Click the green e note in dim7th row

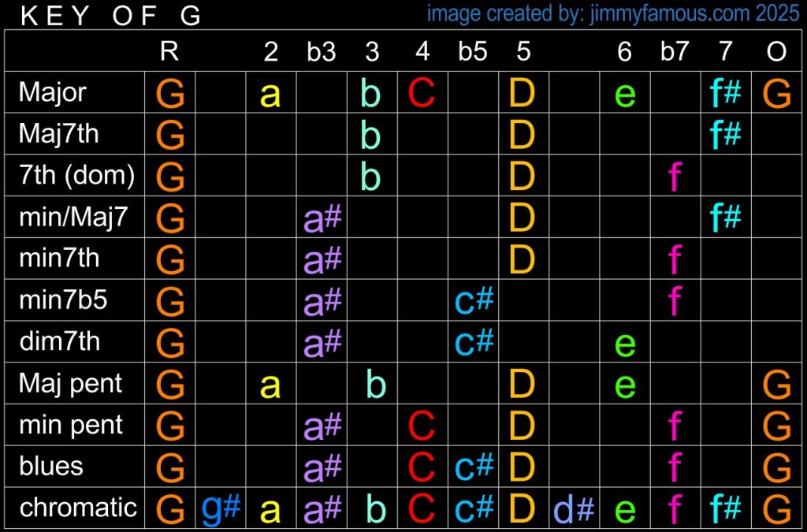[624, 343]
